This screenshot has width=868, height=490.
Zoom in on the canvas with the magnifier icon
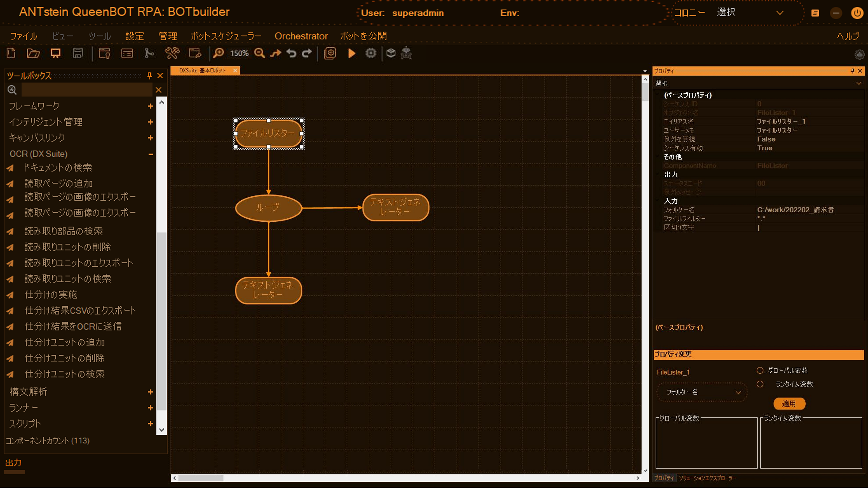(x=219, y=53)
